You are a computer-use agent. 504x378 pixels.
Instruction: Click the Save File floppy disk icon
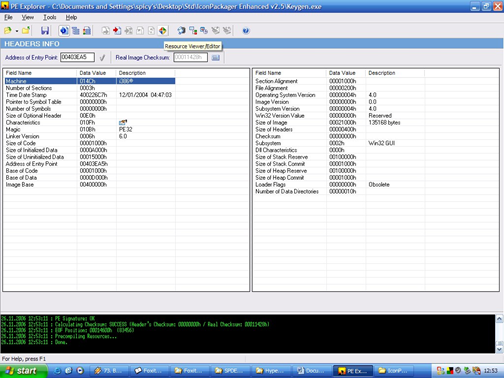45,31
